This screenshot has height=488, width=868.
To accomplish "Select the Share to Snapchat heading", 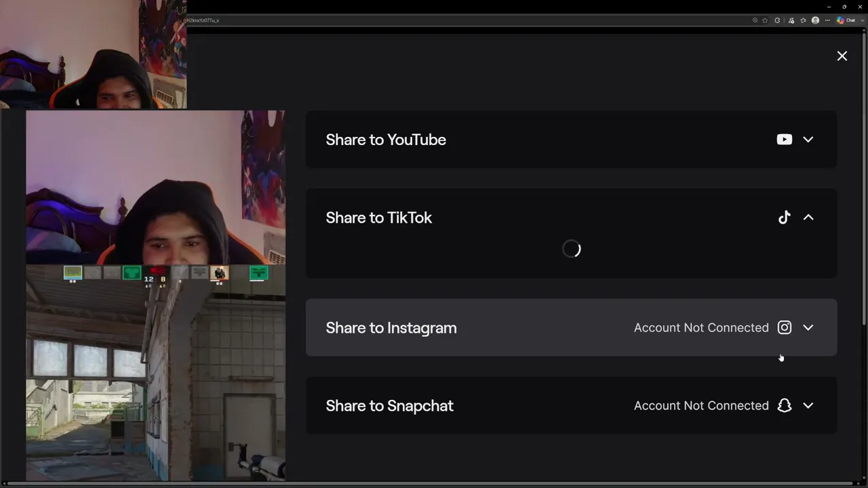I will (x=389, y=406).
